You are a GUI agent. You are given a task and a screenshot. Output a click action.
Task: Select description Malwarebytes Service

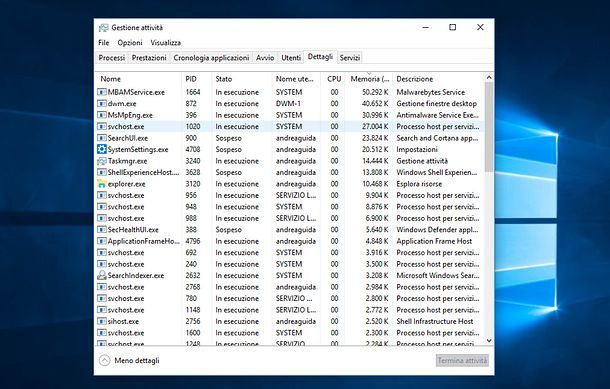pos(431,92)
